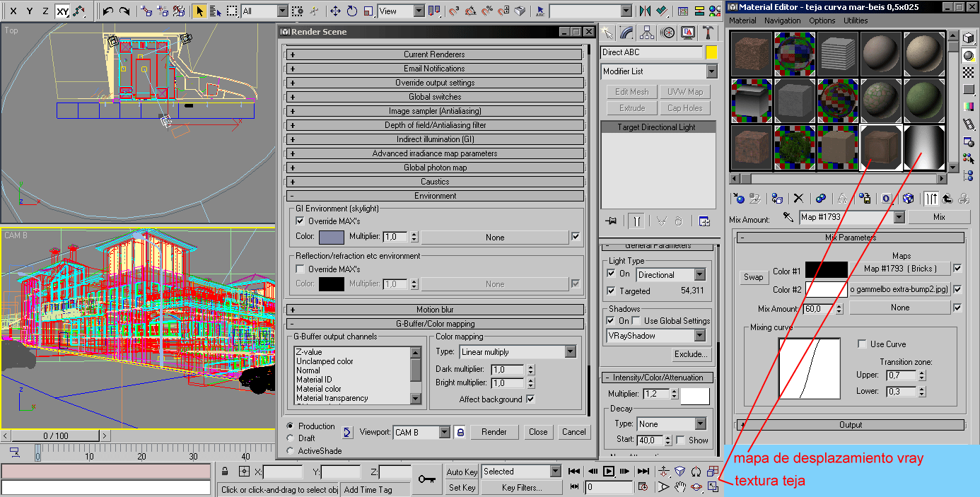Open the Hierarchy command panel tab
Viewport: 980px width, 497px height.
click(x=647, y=33)
